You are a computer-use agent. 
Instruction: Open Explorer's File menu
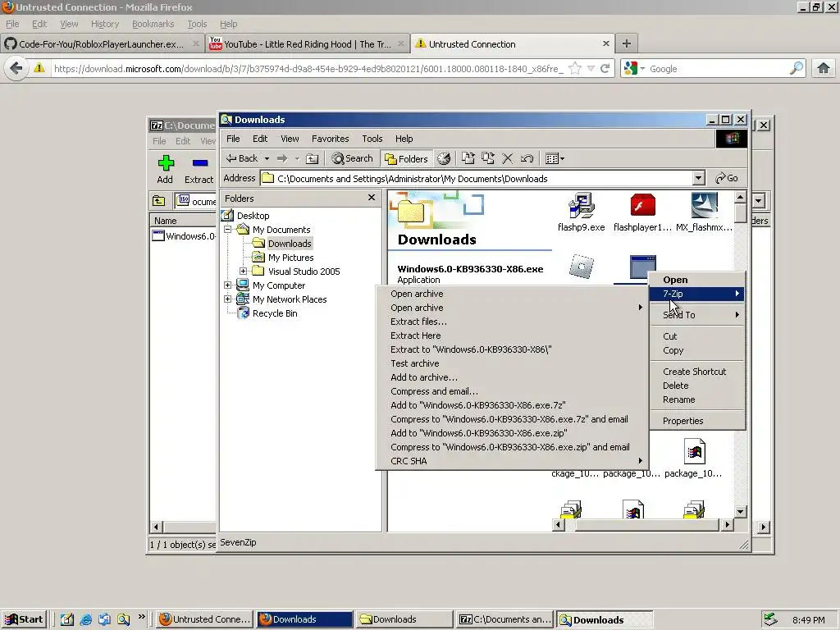(x=233, y=139)
